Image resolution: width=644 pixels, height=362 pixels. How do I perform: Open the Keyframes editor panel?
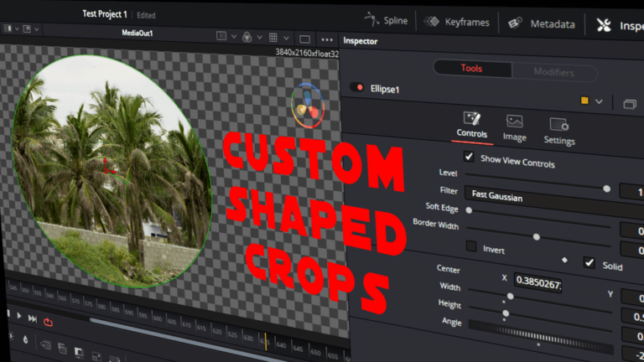click(x=457, y=22)
